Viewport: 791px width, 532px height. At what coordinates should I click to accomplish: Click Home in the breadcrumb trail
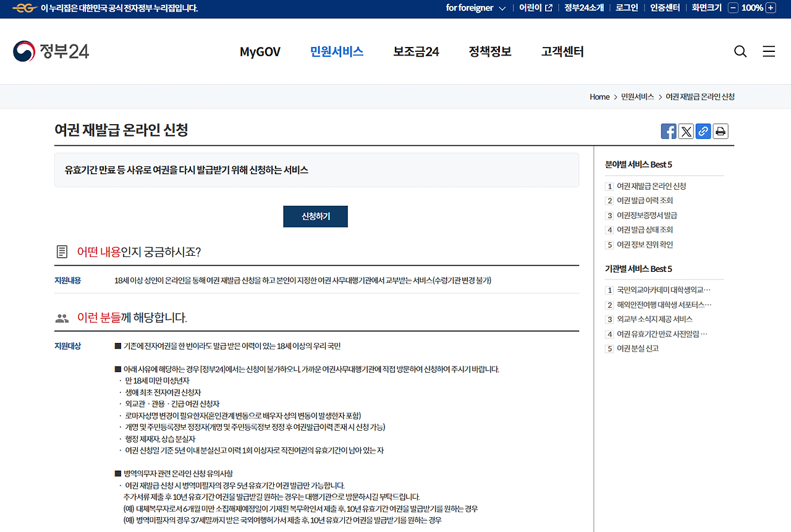click(x=599, y=96)
